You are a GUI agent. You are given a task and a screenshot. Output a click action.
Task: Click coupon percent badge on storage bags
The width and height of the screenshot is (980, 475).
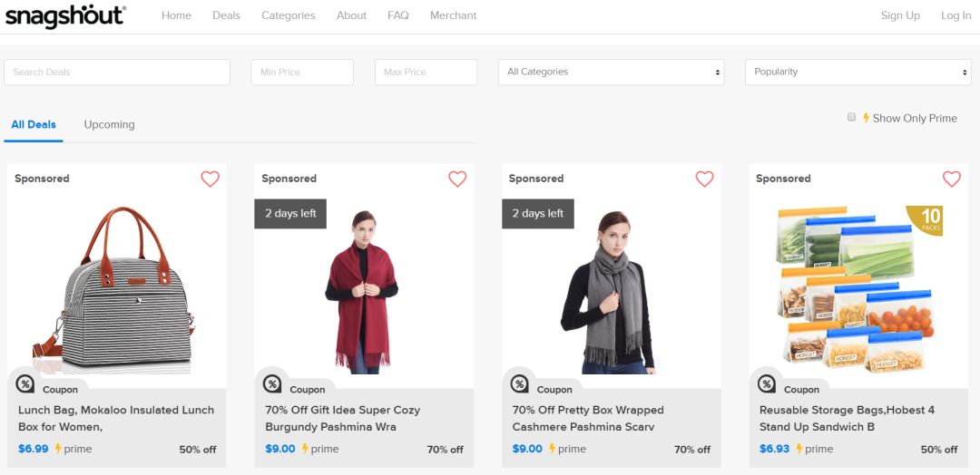(766, 383)
